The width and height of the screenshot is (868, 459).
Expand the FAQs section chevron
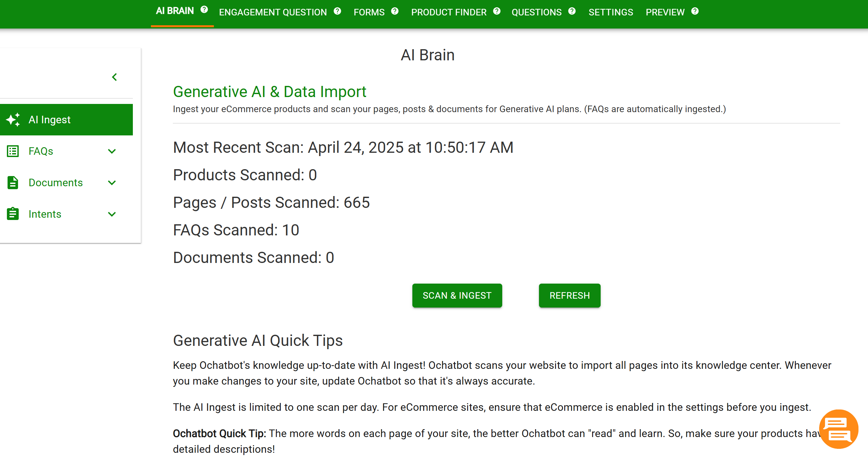(112, 151)
